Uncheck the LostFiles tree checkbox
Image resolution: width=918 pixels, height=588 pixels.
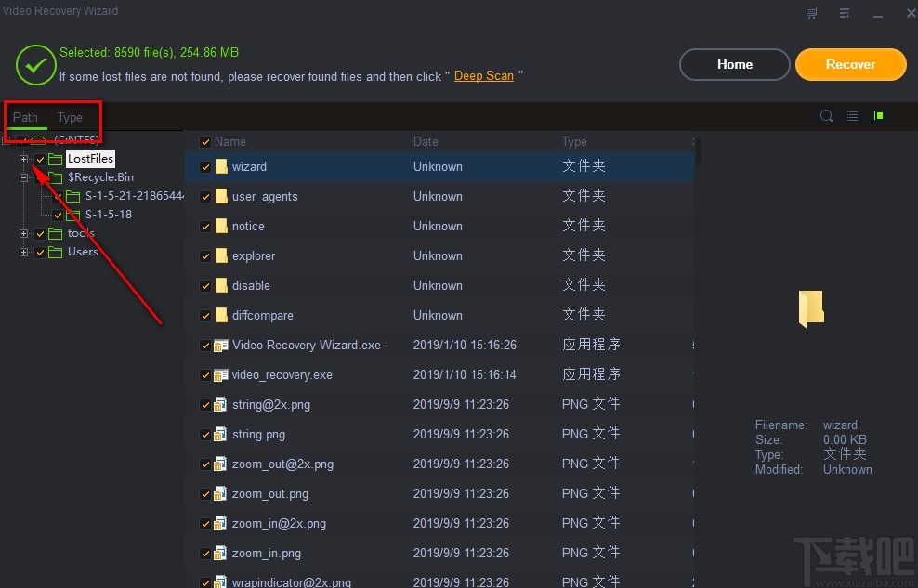[x=40, y=159]
